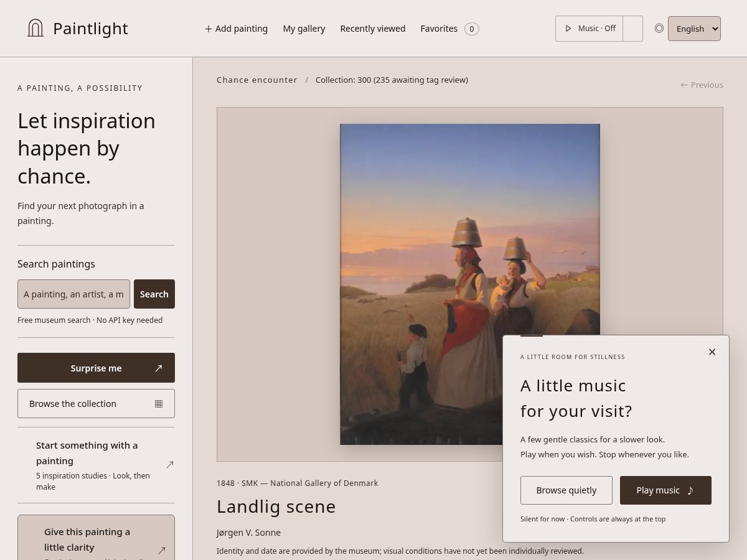Click the 'Identity and date are provided by the museum' note

(x=400, y=551)
